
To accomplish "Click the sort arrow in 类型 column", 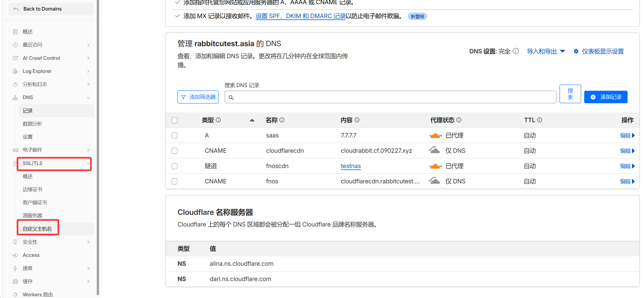I will point(252,120).
